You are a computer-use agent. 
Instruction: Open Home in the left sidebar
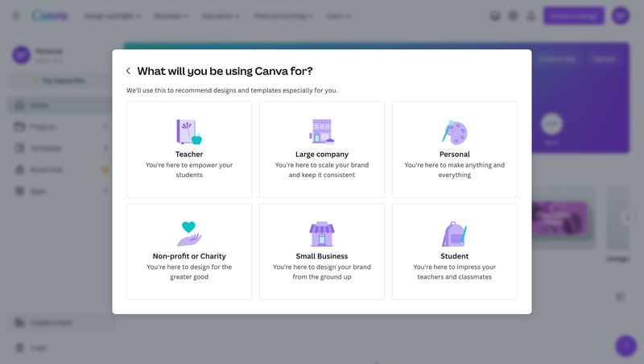(39, 105)
